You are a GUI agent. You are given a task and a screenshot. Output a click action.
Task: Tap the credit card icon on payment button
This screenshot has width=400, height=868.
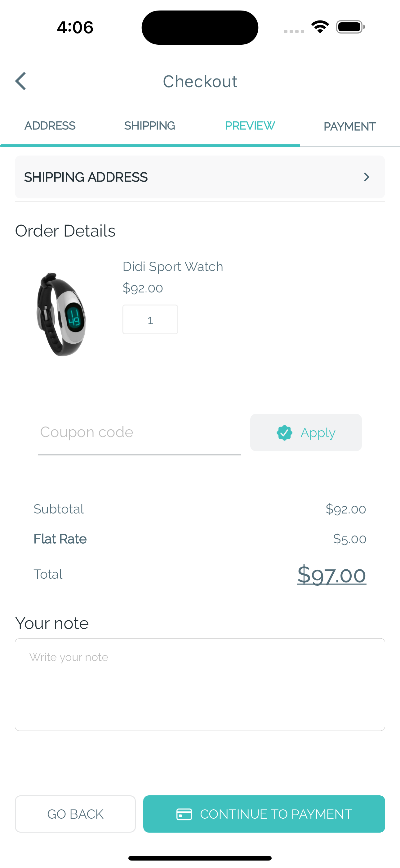pyautogui.click(x=184, y=814)
